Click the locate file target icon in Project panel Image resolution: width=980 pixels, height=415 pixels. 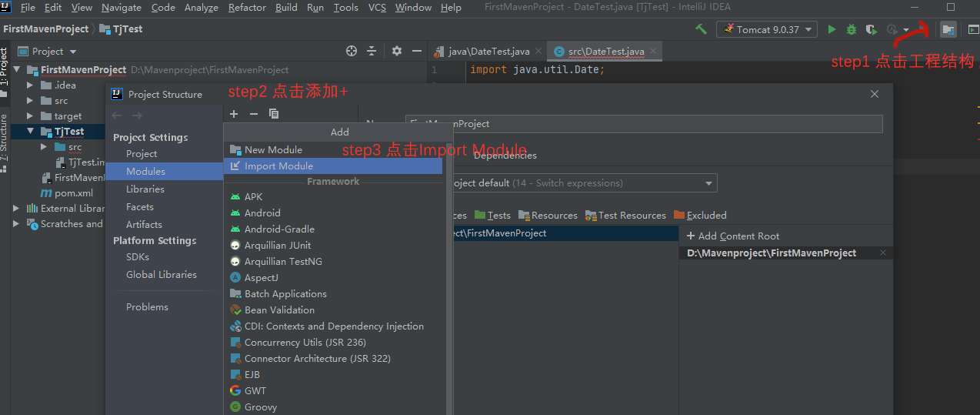click(x=352, y=51)
